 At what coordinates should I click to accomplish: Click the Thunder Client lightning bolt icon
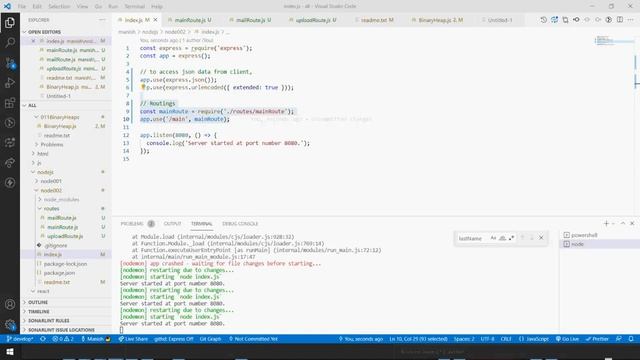pyautogui.click(x=10, y=183)
